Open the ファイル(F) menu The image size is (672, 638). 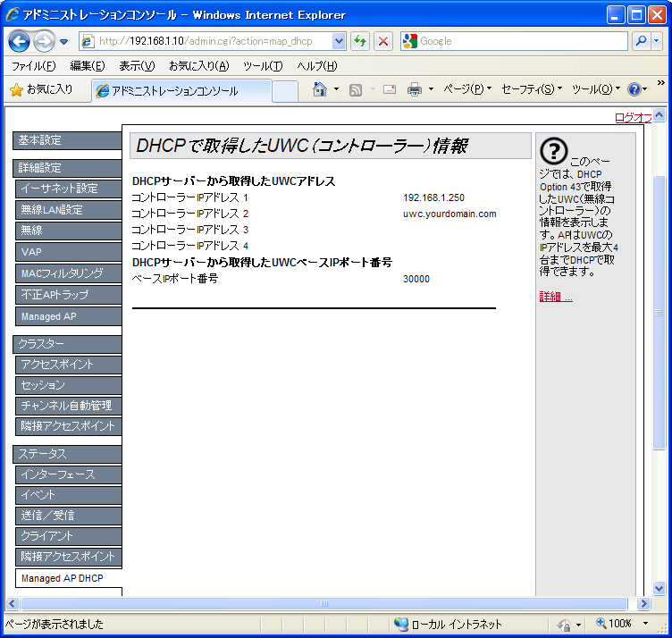33,66
